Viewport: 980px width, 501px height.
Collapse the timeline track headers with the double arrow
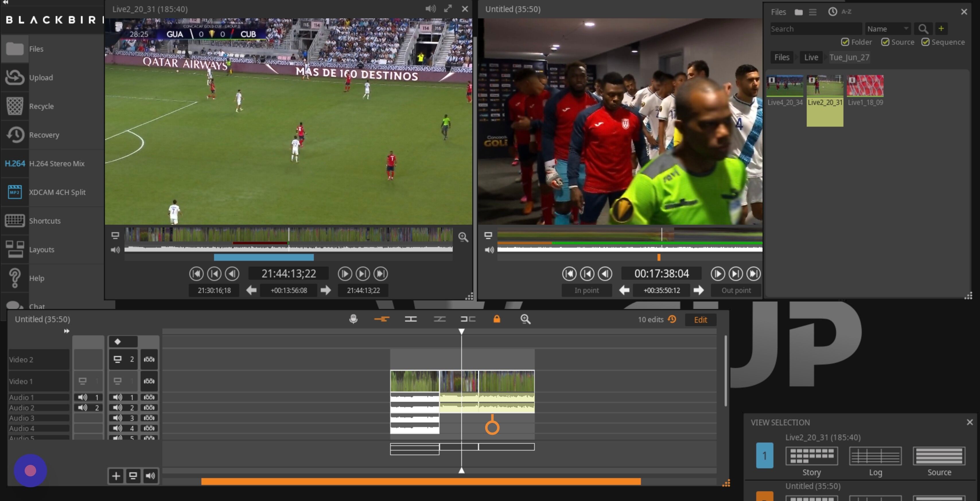(x=66, y=331)
